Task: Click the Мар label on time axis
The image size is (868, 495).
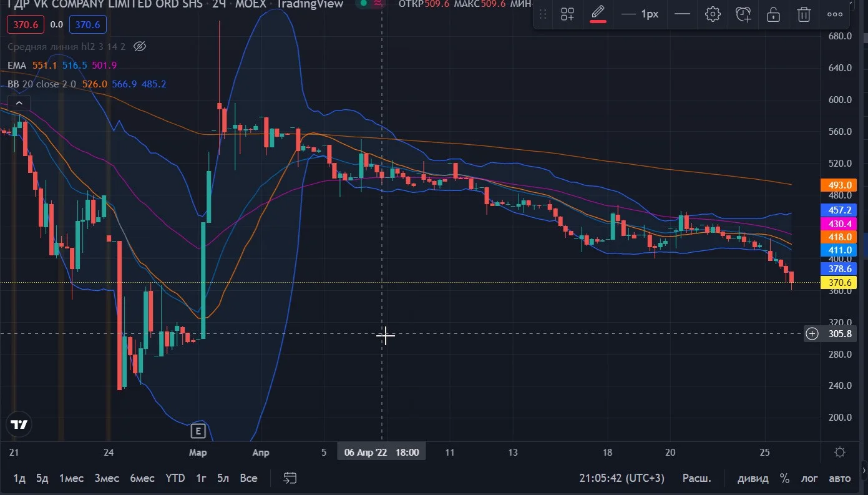Action: [198, 453]
